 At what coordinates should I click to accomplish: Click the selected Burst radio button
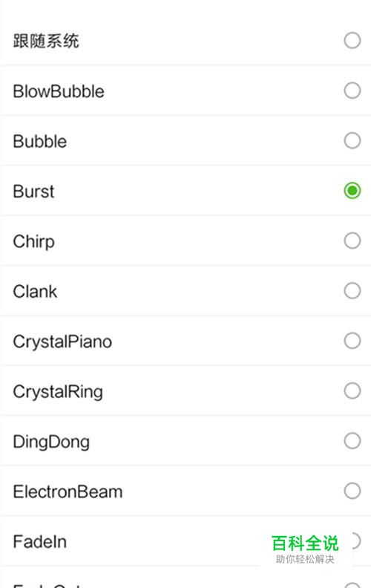point(352,191)
